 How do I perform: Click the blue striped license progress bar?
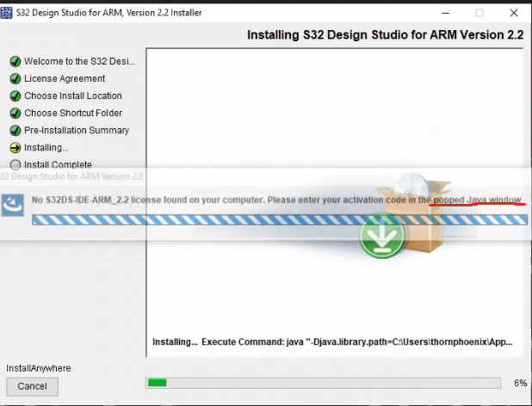click(280, 220)
